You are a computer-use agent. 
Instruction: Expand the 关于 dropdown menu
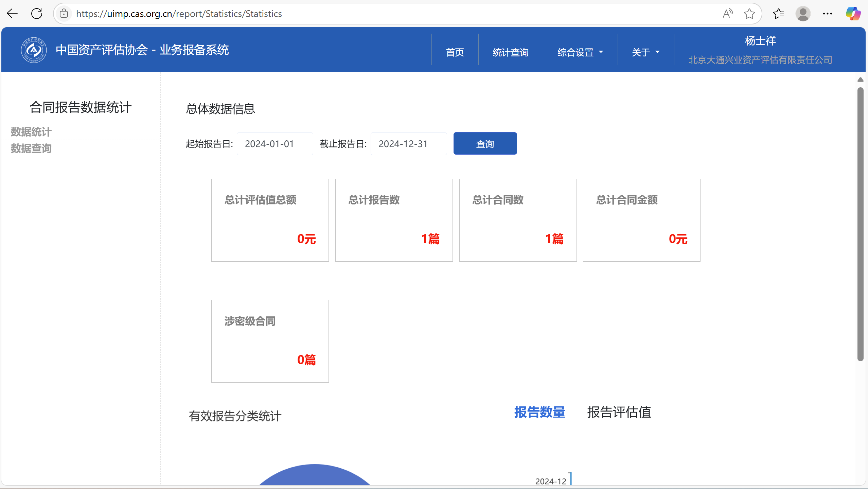(x=645, y=52)
